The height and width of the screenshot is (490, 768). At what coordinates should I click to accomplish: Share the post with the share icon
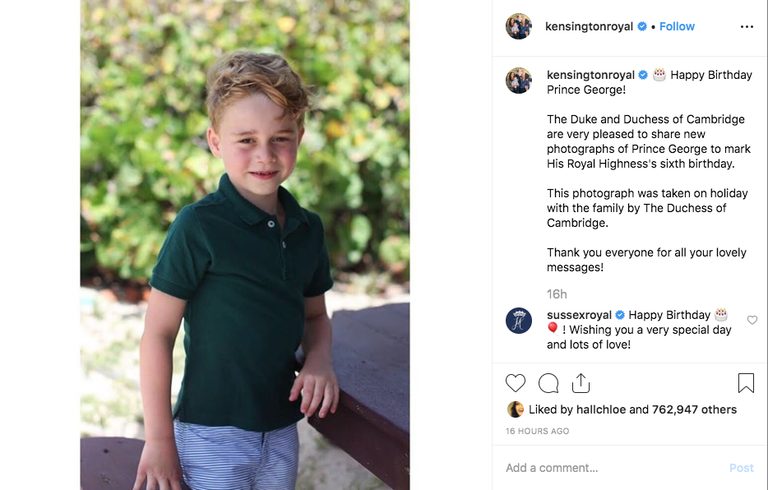point(581,383)
